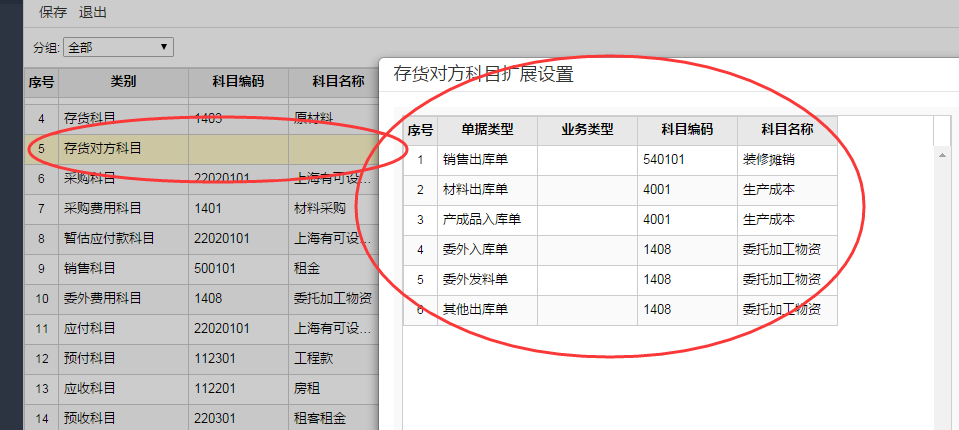Viewport: 959px width, 430px height.
Task: Click empty 业务类型 cell for 材料出库单
Action: pos(587,190)
